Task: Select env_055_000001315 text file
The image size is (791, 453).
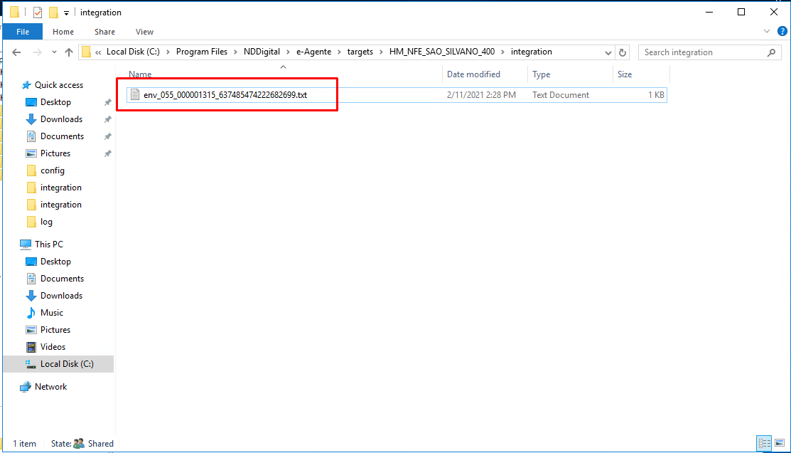Action: 225,95
